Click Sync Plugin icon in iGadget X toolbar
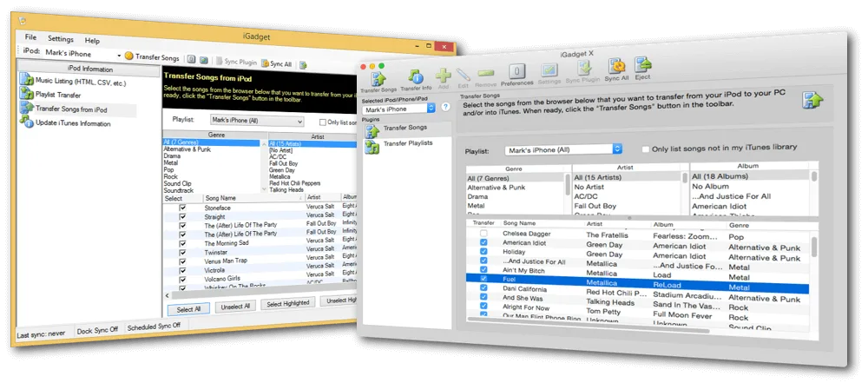This screenshot has width=868, height=383. click(583, 68)
